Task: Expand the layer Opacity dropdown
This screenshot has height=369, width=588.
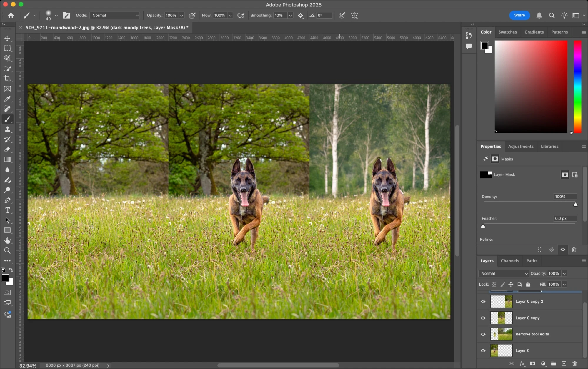Action: click(x=564, y=273)
